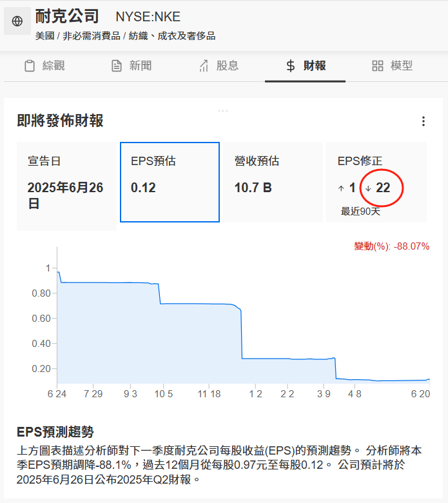Select the 宣告日 announcement date card

coord(66,186)
